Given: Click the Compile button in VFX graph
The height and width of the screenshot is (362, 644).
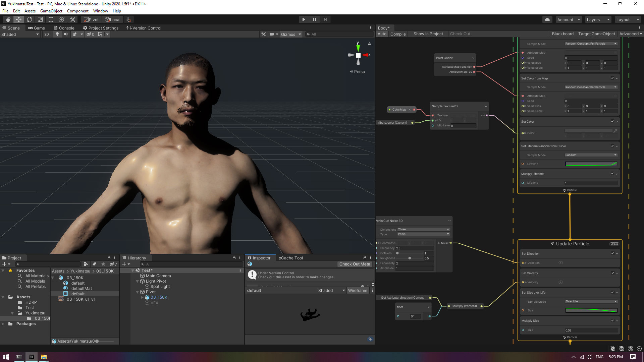Looking at the screenshot, I should (x=398, y=34).
